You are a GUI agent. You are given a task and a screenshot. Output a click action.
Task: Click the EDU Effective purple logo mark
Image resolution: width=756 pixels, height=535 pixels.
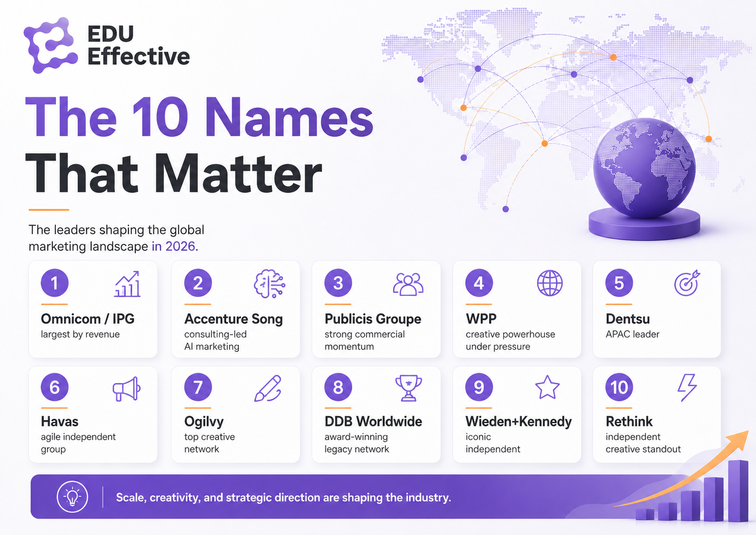[51, 45]
